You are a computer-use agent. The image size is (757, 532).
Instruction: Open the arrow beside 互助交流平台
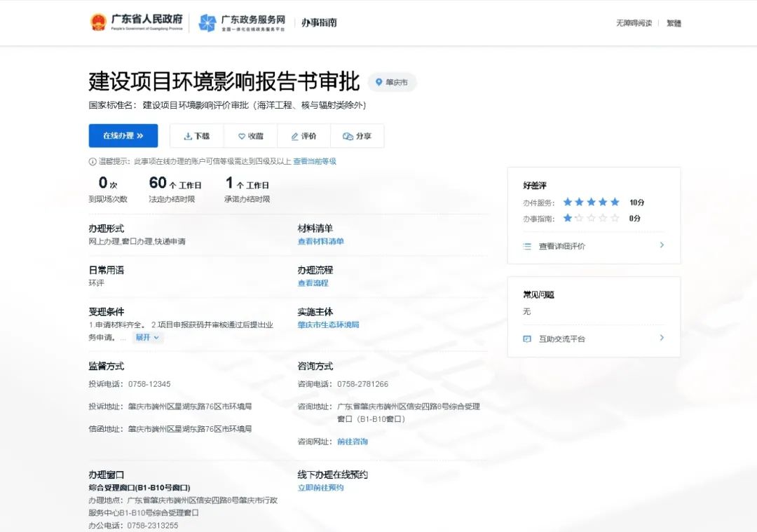coord(661,338)
